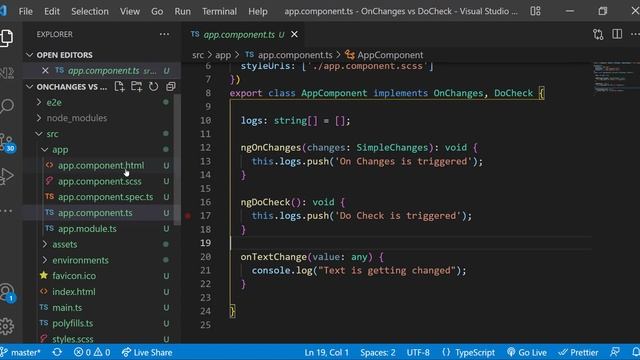Close app.component.ts in Open Editors list
The image size is (640, 360).
pyautogui.click(x=45, y=71)
